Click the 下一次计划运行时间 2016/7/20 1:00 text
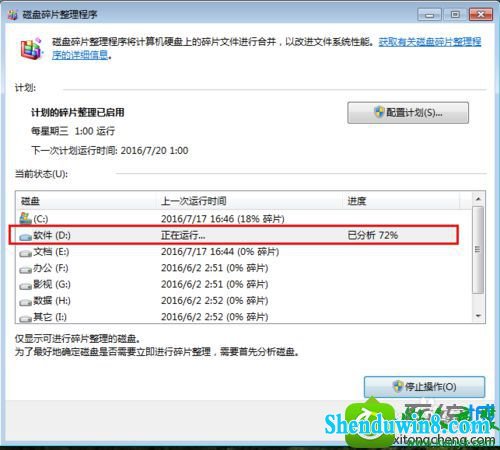Image resolution: width=500 pixels, height=450 pixels. pos(110,151)
